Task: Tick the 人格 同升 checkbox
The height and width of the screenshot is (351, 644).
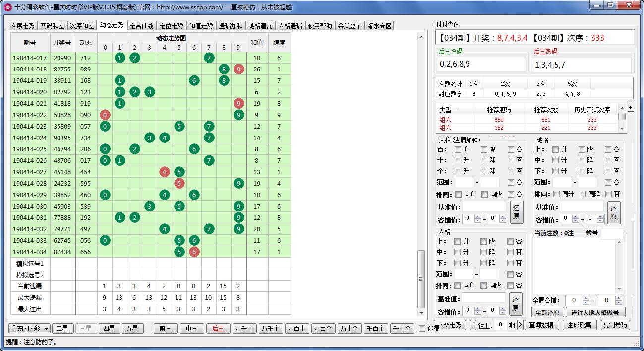Action: coord(458,286)
